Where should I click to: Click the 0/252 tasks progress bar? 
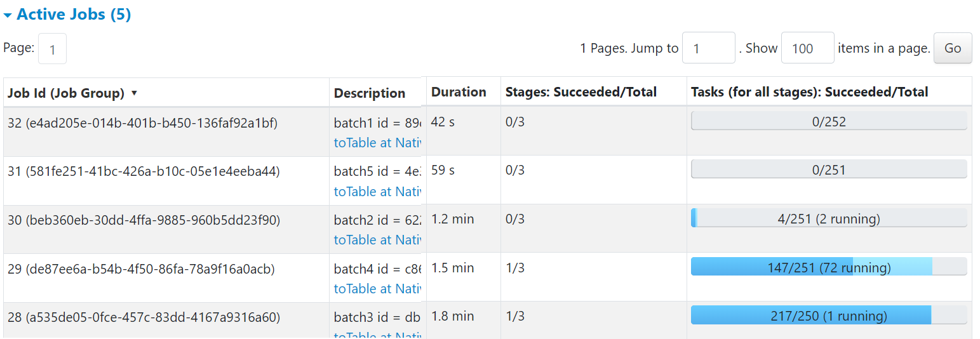tap(828, 121)
